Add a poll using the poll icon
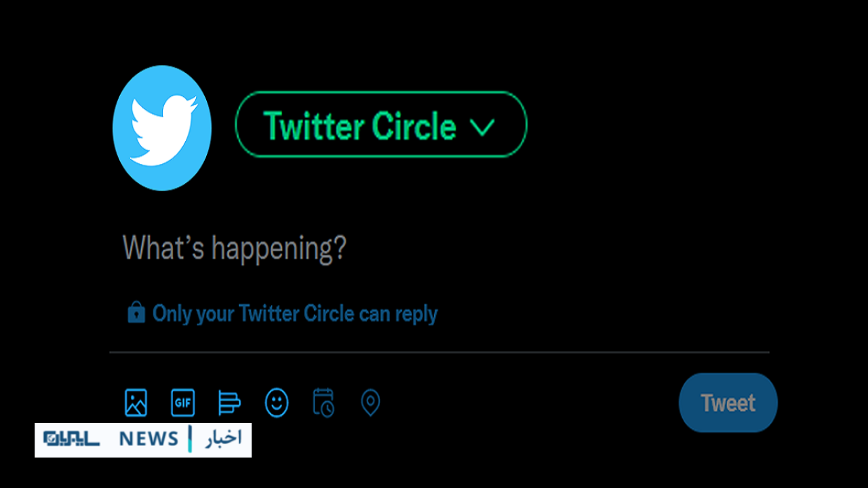The width and height of the screenshot is (868, 488). pos(229,403)
